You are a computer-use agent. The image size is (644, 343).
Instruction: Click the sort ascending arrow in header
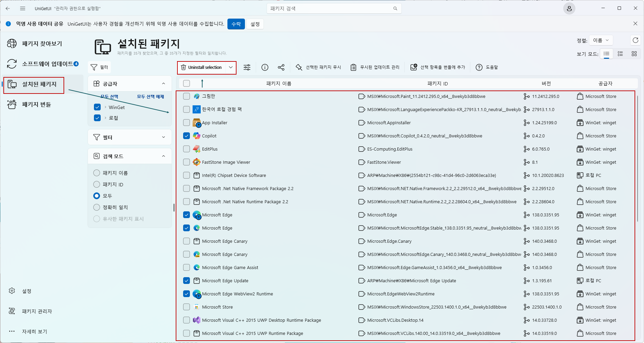pyautogui.click(x=202, y=83)
